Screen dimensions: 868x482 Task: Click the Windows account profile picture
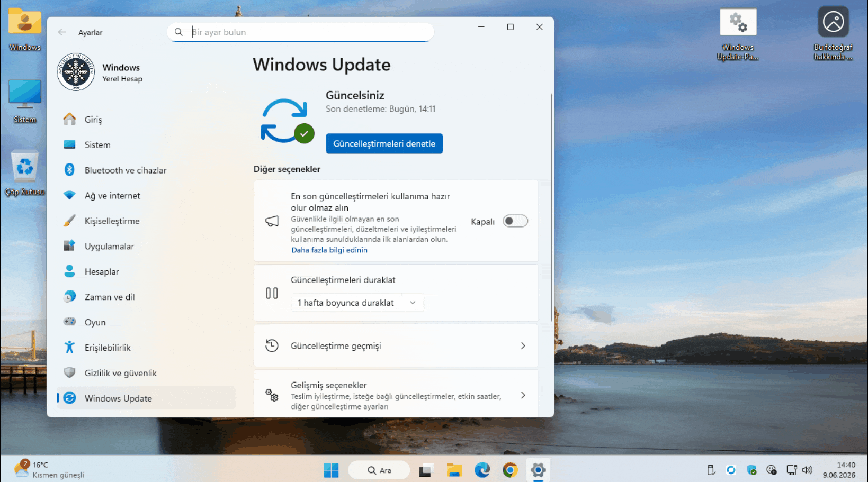[x=76, y=72]
